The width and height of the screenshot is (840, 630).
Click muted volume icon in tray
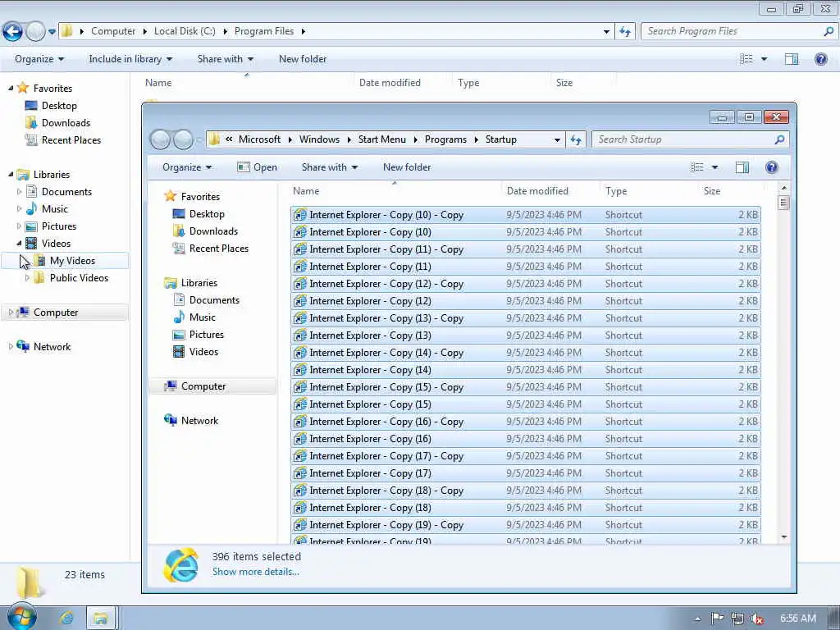click(x=757, y=619)
